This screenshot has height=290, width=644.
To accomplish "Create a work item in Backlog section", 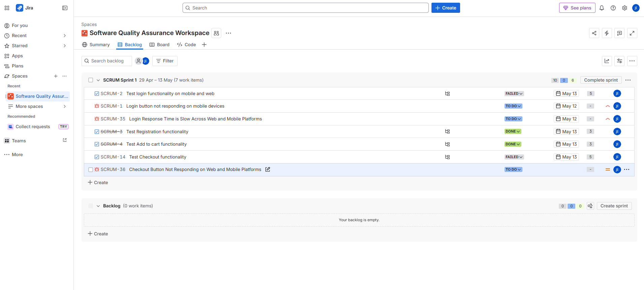I will (98, 234).
